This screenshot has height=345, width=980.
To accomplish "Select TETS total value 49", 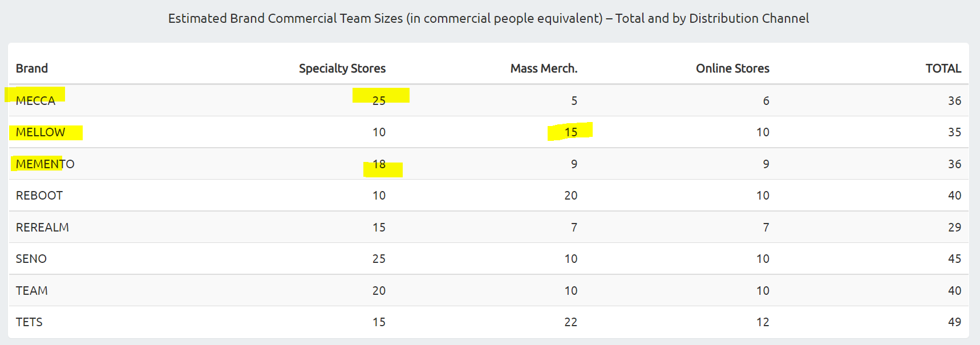I will [x=954, y=322].
